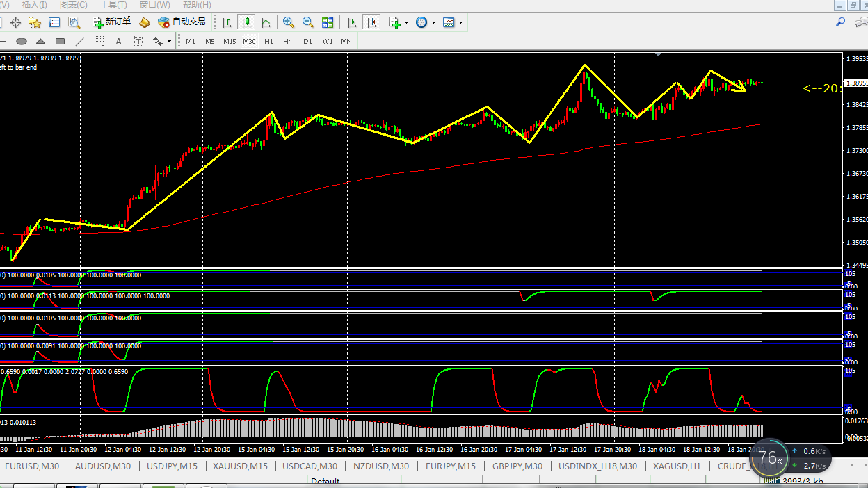Switch timeframe to W1
This screenshot has height=488, width=868.
pyautogui.click(x=328, y=41)
